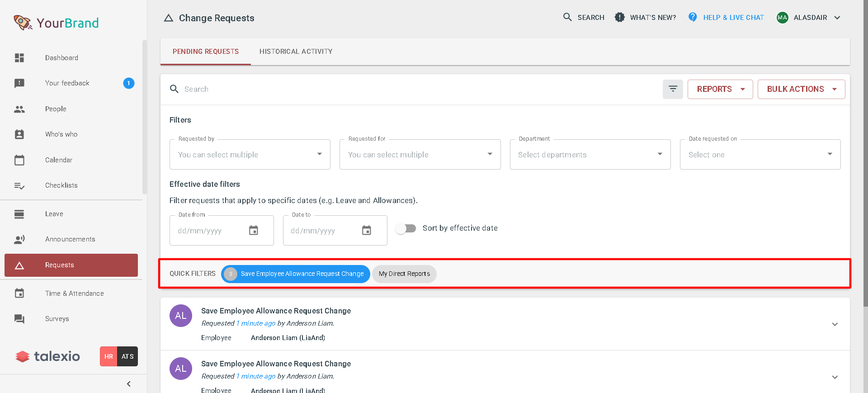This screenshot has width=868, height=393.
Task: Click the MA user avatar
Action: pyautogui.click(x=782, y=18)
